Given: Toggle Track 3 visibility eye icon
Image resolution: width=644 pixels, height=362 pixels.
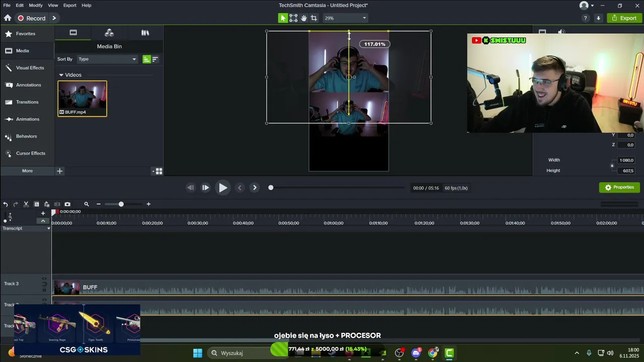Looking at the screenshot, I should pyautogui.click(x=44, y=279).
